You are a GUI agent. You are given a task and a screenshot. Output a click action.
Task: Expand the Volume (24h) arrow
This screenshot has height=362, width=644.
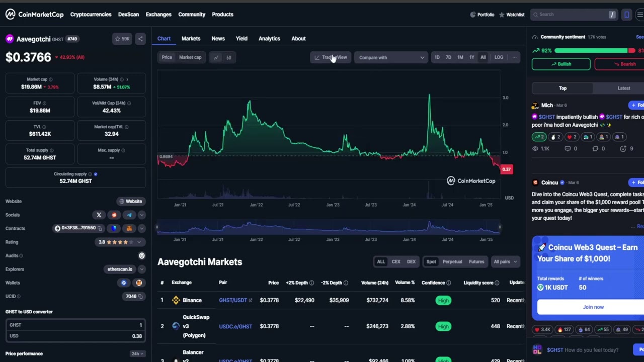[127, 79]
